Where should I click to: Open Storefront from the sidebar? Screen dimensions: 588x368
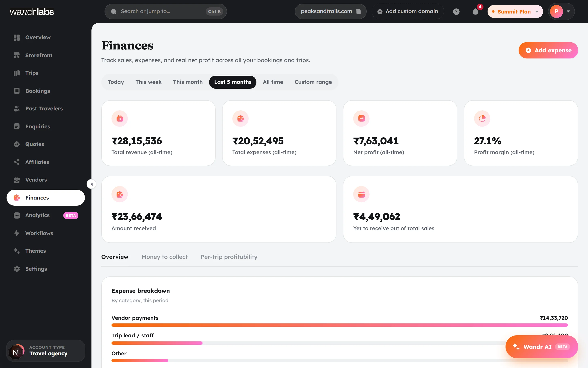point(46,55)
